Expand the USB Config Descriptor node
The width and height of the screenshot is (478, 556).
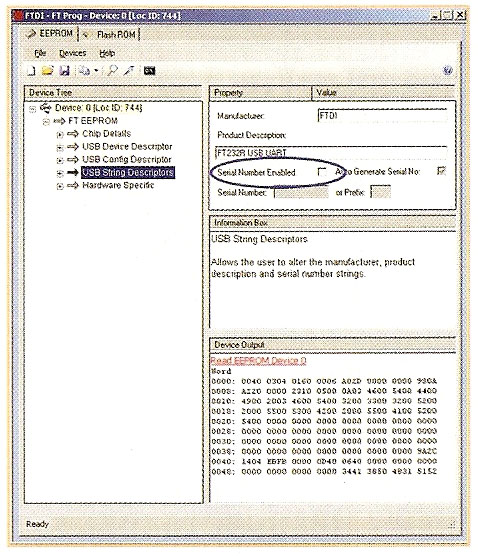tap(60, 161)
